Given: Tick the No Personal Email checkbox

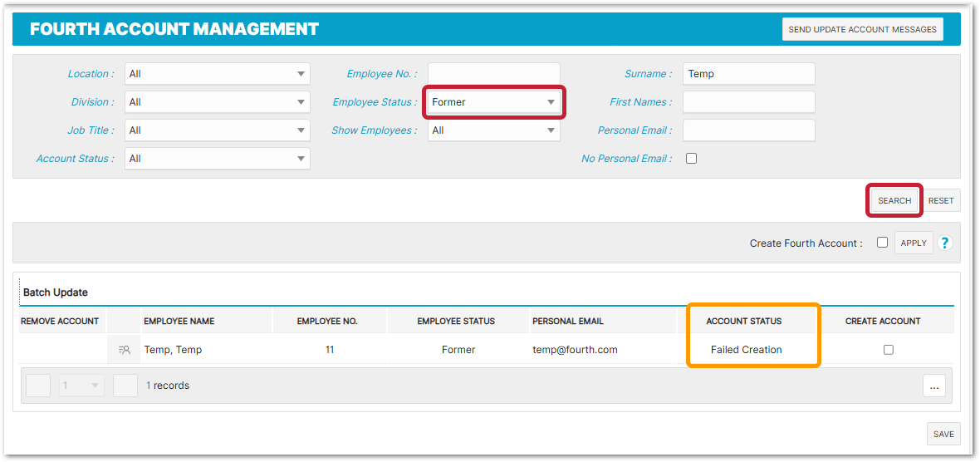Looking at the screenshot, I should (x=691, y=159).
